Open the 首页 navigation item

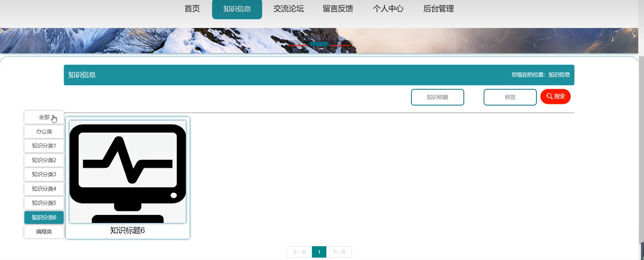192,9
